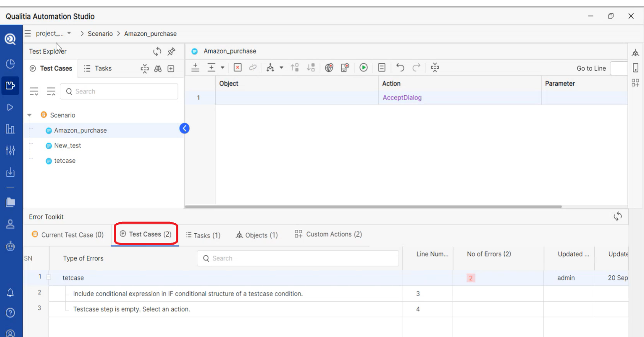Open the project dropdown in breadcrumb
Viewport: 644px width, 337px height.
click(x=69, y=34)
